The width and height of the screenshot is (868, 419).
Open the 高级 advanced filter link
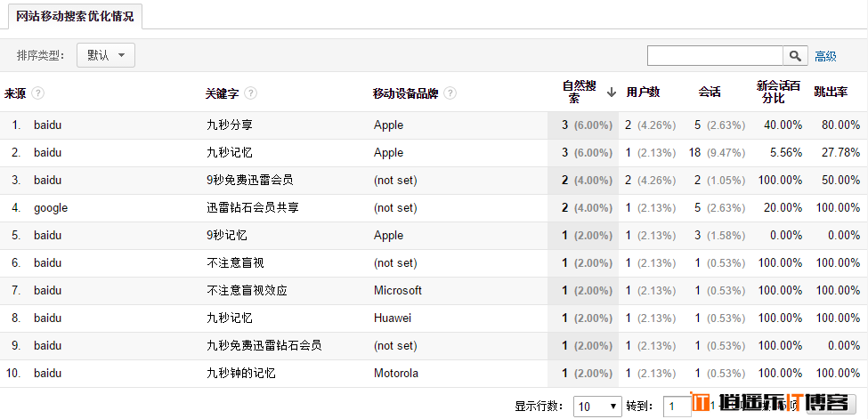[x=825, y=56]
